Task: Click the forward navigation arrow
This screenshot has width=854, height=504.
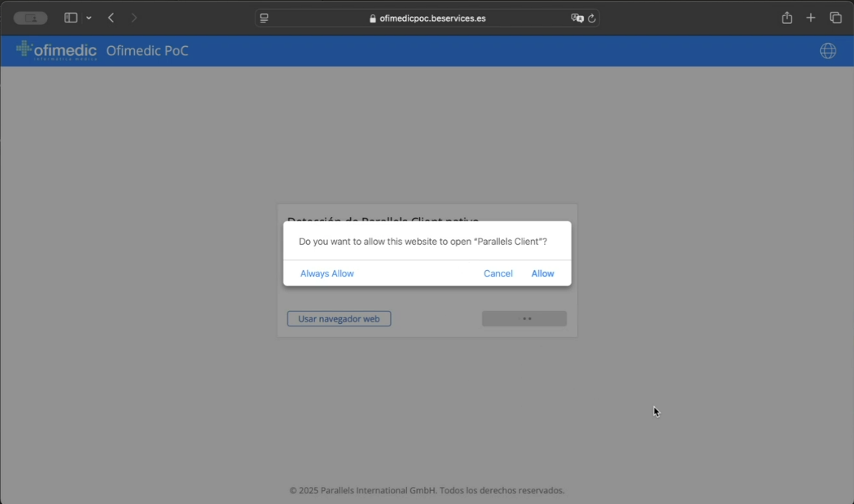Action: pyautogui.click(x=134, y=18)
